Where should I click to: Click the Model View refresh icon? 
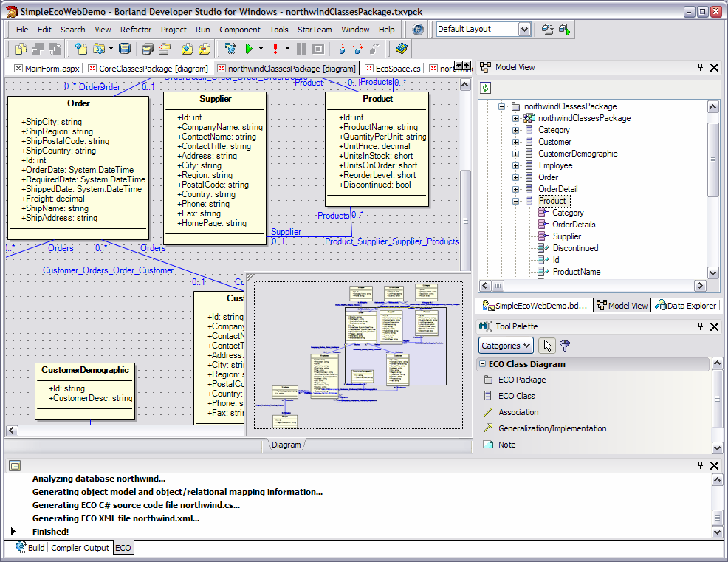(x=485, y=88)
